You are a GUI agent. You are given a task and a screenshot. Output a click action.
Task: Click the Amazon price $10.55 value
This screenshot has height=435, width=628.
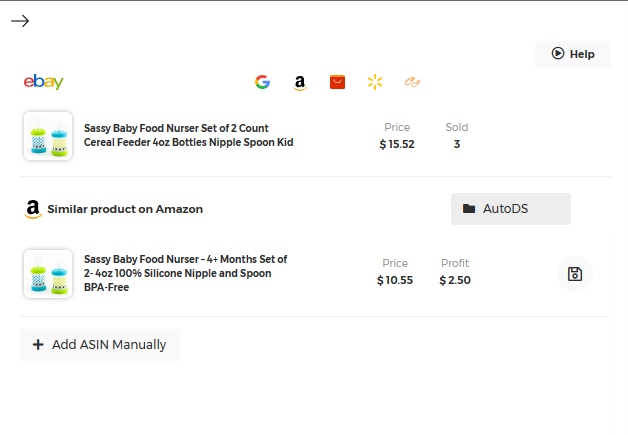pyautogui.click(x=395, y=280)
